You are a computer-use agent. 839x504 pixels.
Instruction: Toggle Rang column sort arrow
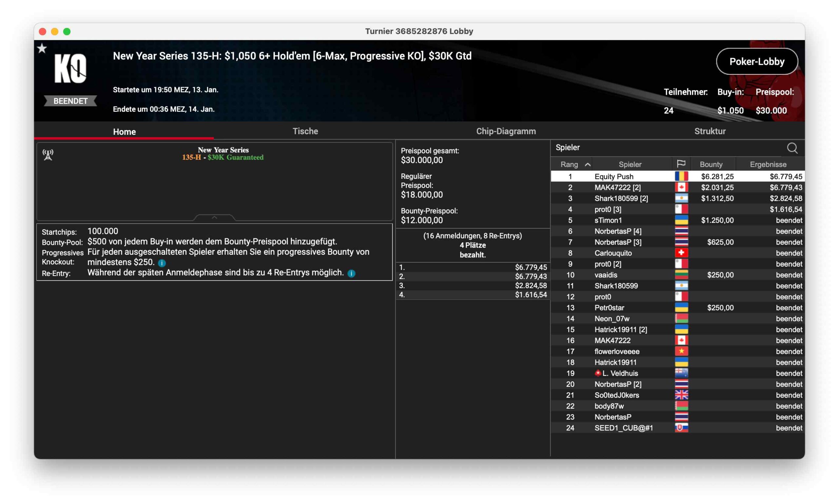point(587,164)
